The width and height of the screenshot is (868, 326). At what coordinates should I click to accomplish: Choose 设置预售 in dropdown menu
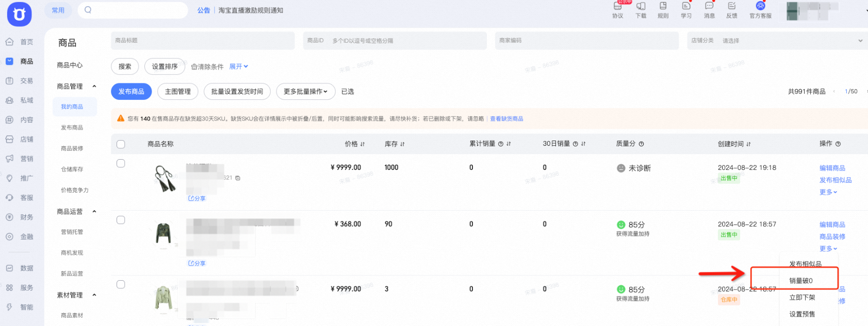802,314
